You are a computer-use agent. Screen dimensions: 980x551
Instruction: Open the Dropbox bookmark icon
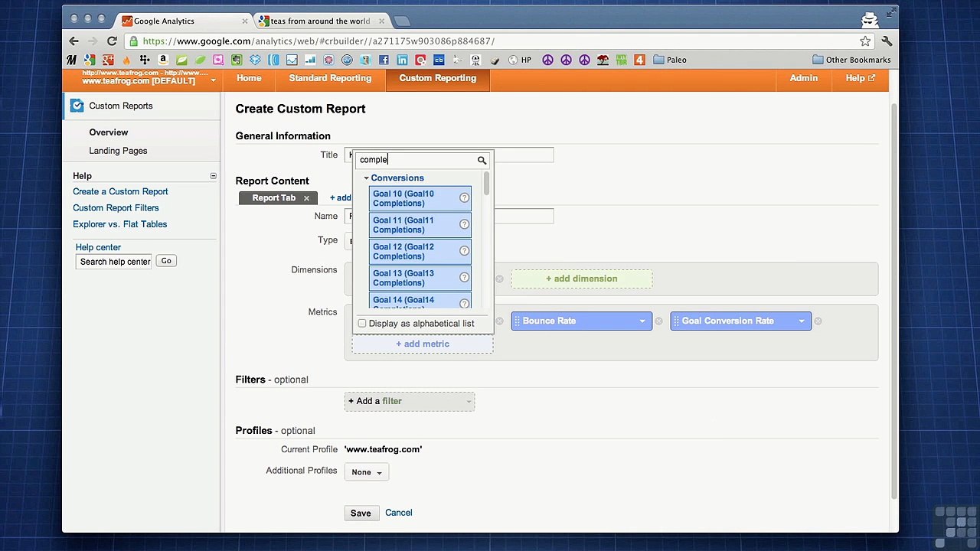click(255, 60)
